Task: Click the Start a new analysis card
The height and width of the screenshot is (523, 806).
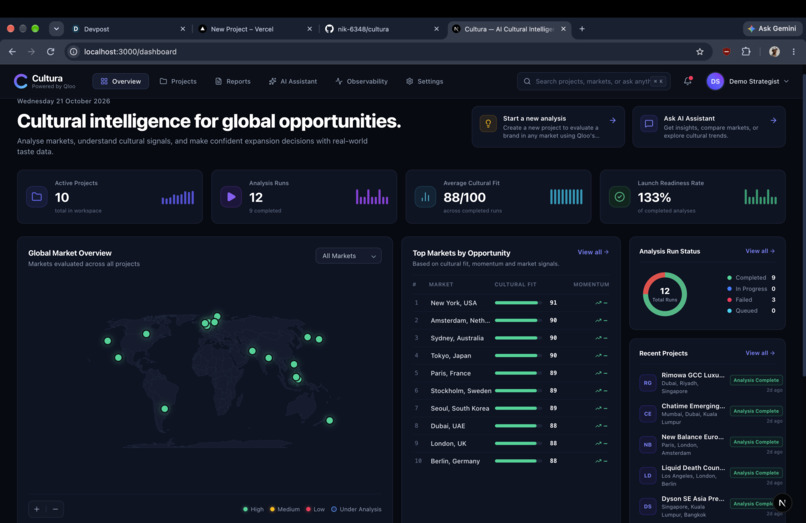Action: (x=548, y=127)
